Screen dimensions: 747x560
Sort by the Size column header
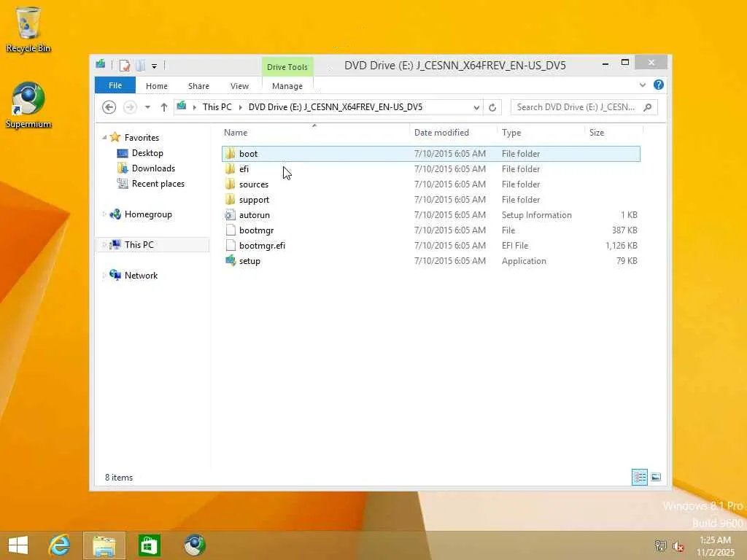[x=614, y=133]
